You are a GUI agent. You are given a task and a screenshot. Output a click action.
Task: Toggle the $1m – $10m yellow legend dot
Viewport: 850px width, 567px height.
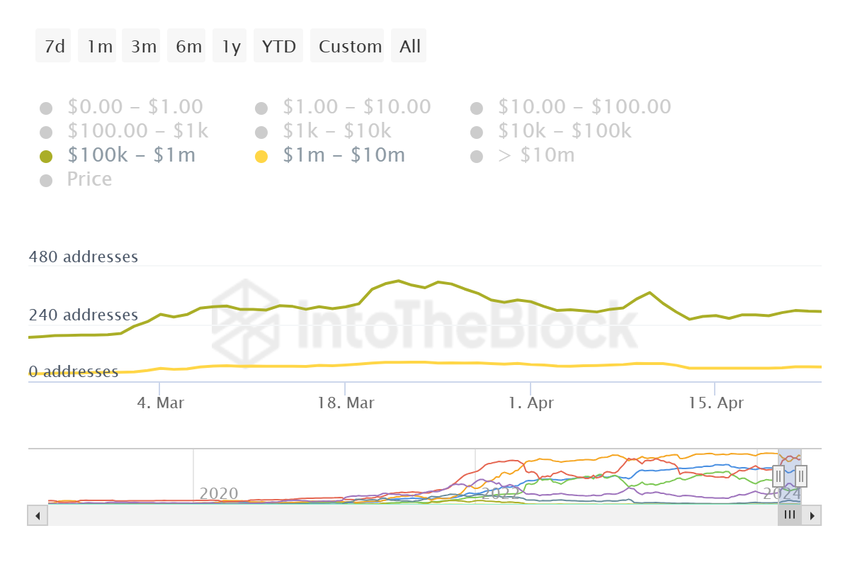[x=262, y=156]
